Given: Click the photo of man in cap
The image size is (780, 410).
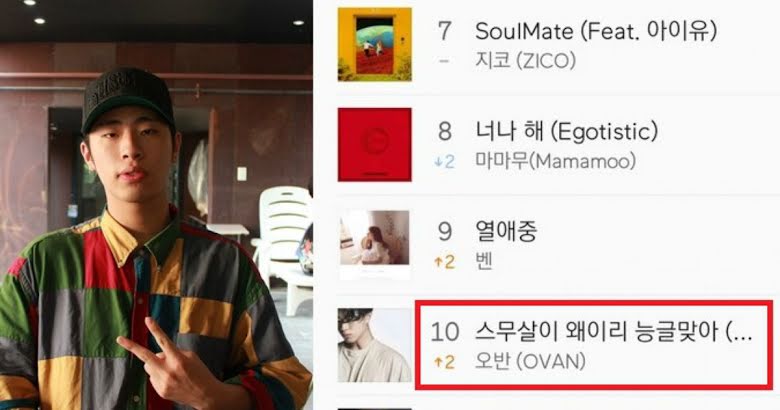Looking at the screenshot, I should tap(156, 205).
